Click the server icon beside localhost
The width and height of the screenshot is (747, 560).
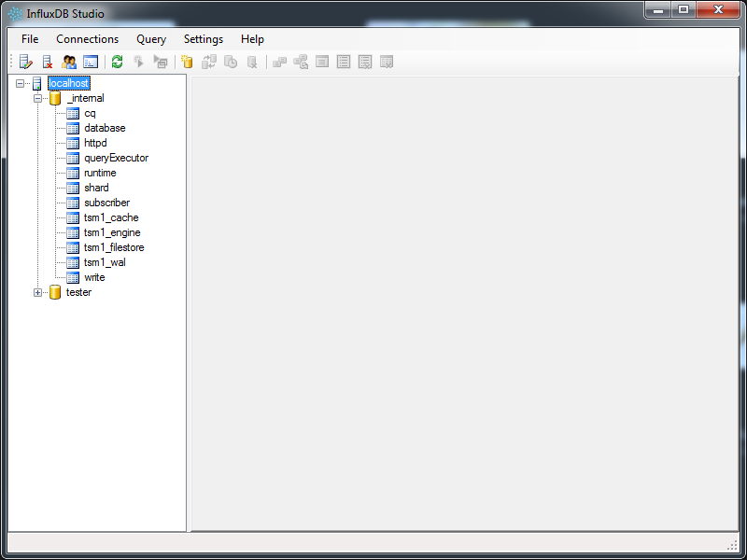coord(37,84)
